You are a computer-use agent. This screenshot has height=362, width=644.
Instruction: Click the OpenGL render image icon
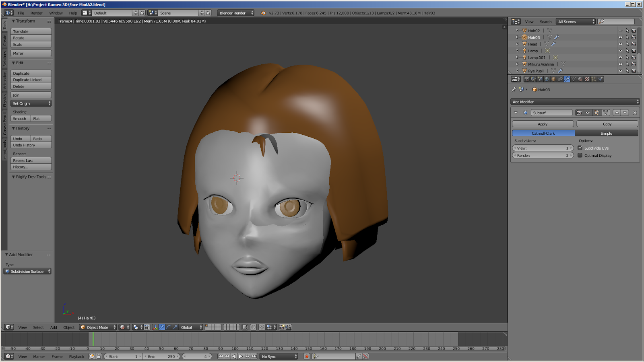click(x=282, y=327)
